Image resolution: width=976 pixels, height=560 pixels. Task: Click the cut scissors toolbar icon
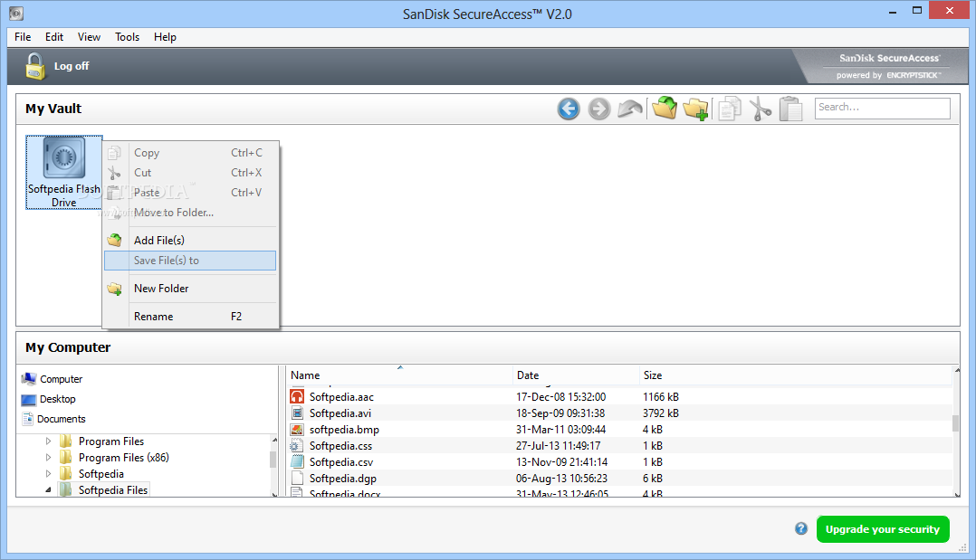pos(760,109)
